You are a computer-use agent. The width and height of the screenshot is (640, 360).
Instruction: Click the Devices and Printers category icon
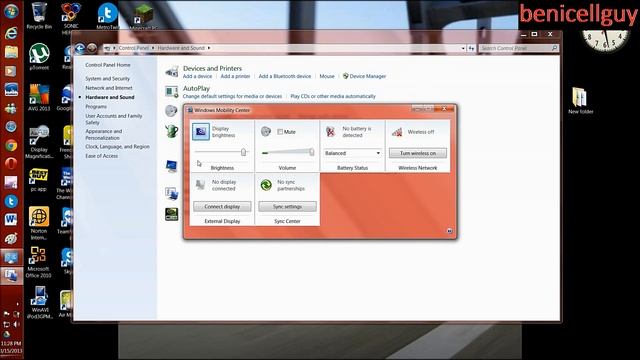coord(172,71)
